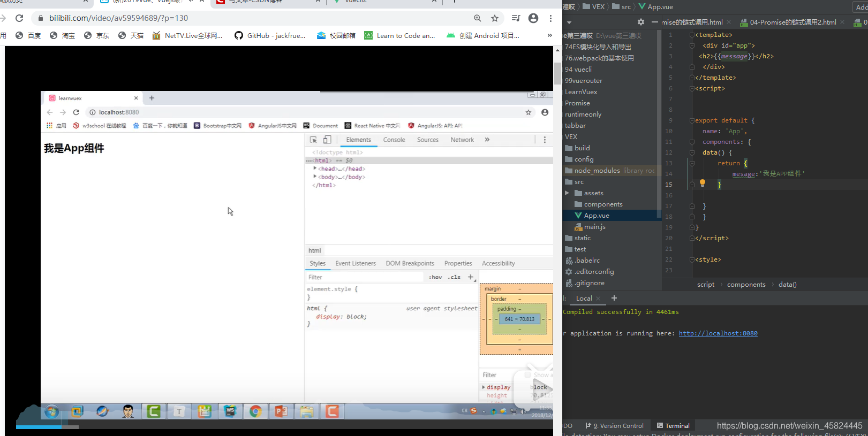Open the Accessibility pane tab

(x=498, y=263)
